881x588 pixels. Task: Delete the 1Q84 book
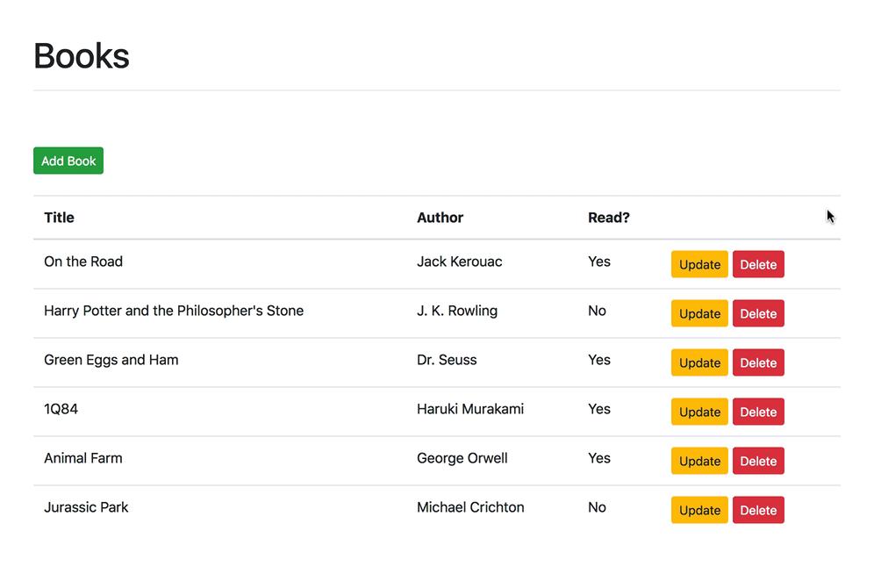[758, 412]
